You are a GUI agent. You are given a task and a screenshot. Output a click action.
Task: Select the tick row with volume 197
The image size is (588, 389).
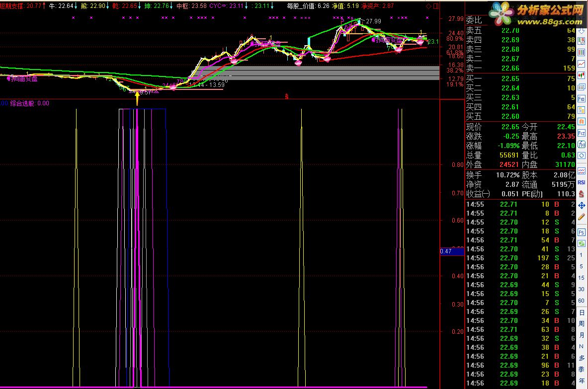point(520,258)
